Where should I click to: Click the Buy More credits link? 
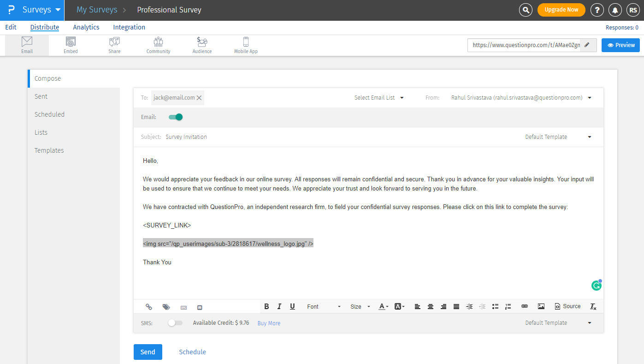[269, 323]
